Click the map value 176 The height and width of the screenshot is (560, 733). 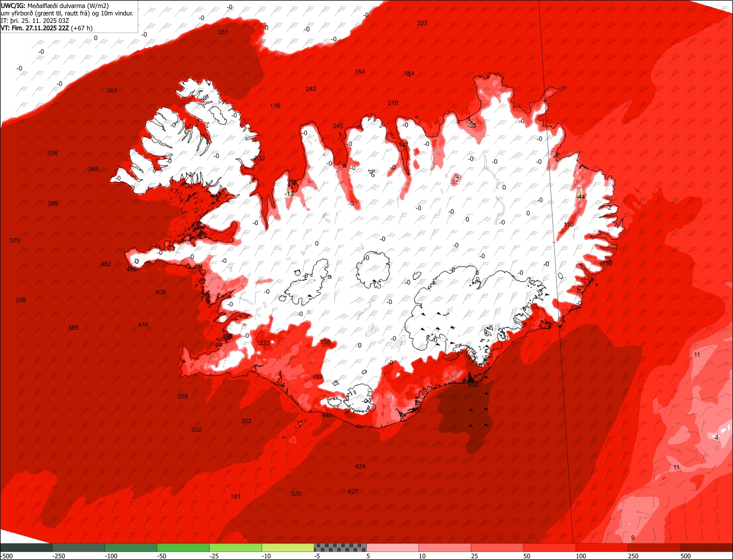coord(275,106)
